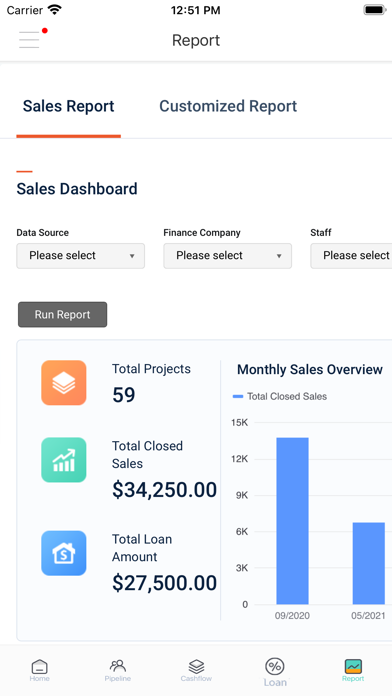Switch to the Customized Report tab

click(x=228, y=106)
